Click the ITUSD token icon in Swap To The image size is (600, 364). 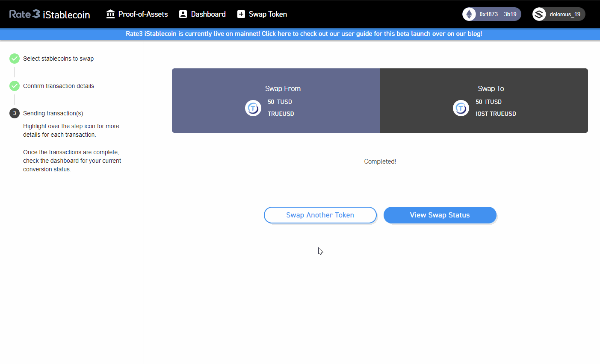[461, 108]
